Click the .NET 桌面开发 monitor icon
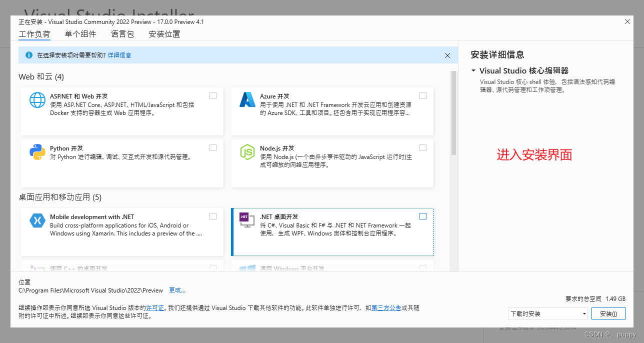Screen dimensions: 644x343 [247, 220]
